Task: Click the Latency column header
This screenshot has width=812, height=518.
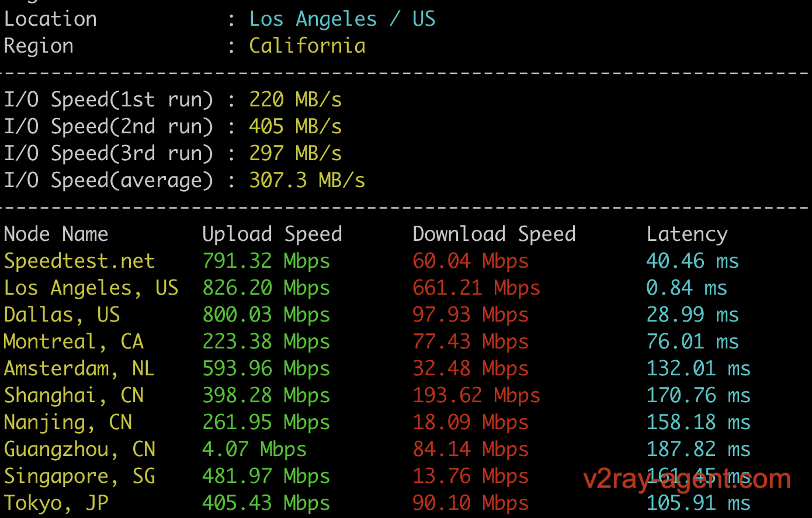Action: [x=687, y=234]
